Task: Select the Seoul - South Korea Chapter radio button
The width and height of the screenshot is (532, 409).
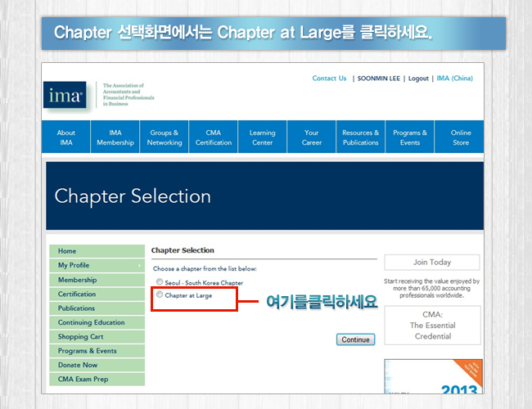Action: [160, 281]
